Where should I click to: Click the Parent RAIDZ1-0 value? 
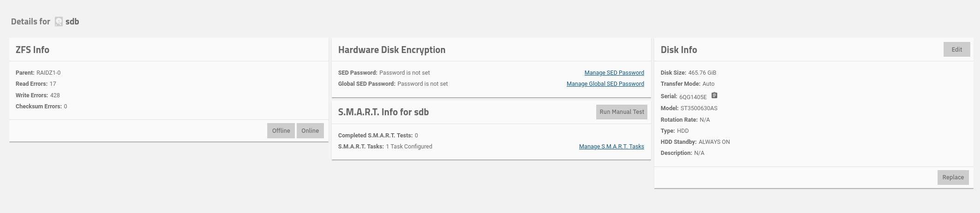48,73
